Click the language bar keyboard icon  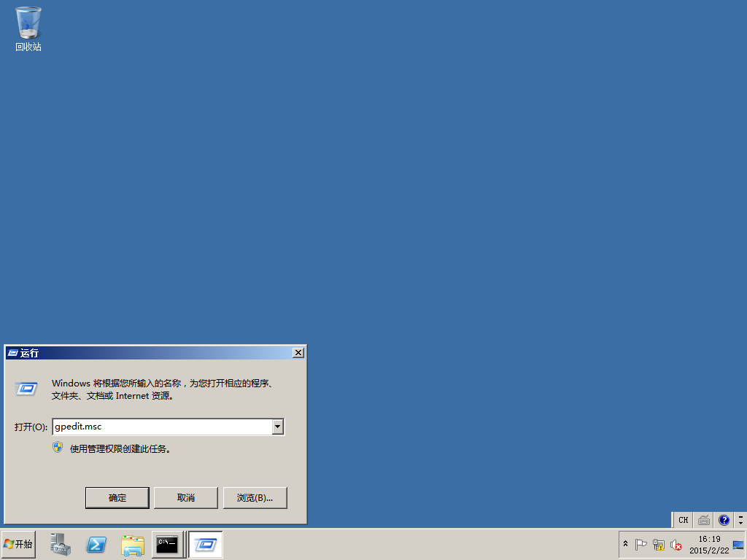(x=704, y=520)
